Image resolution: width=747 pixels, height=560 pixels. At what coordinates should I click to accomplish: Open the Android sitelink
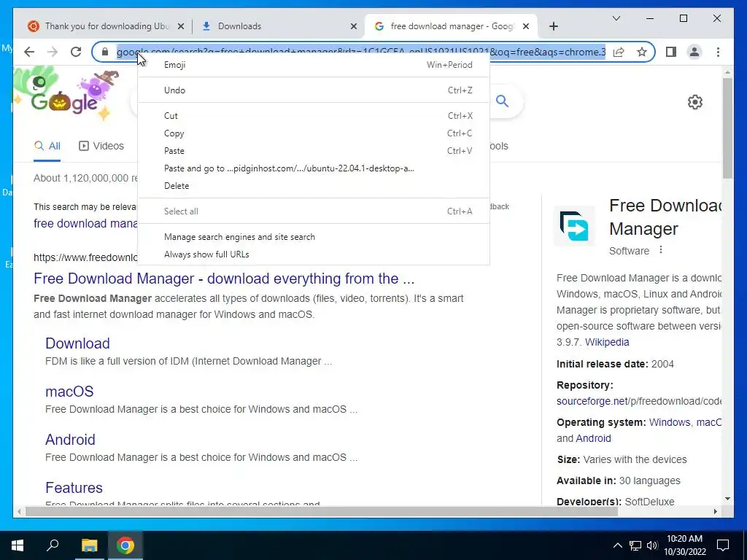click(x=70, y=440)
